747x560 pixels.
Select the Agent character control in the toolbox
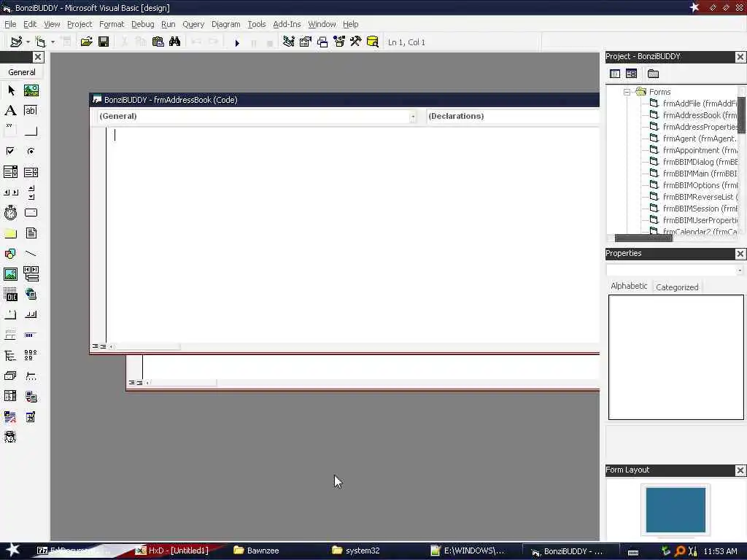(x=10, y=437)
